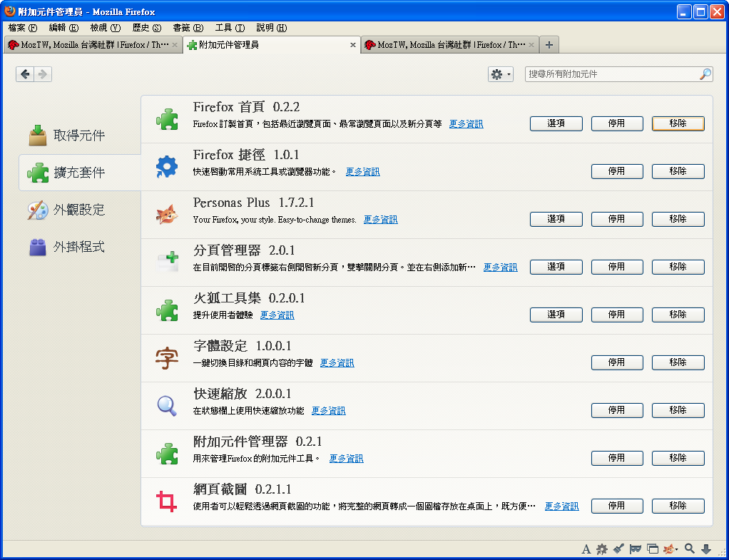Click the 搜尋所有附加元件 search field

(611, 74)
